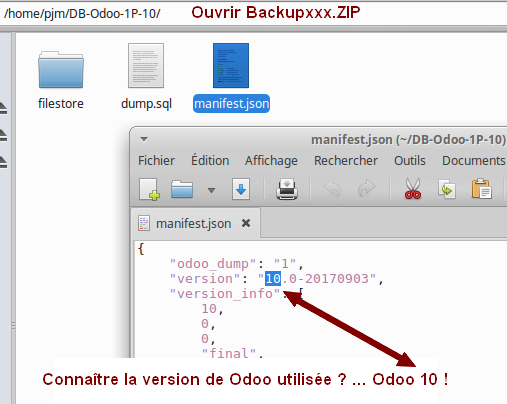Click the Cut scissors icon
This screenshot has height=404, width=507.
point(413,189)
